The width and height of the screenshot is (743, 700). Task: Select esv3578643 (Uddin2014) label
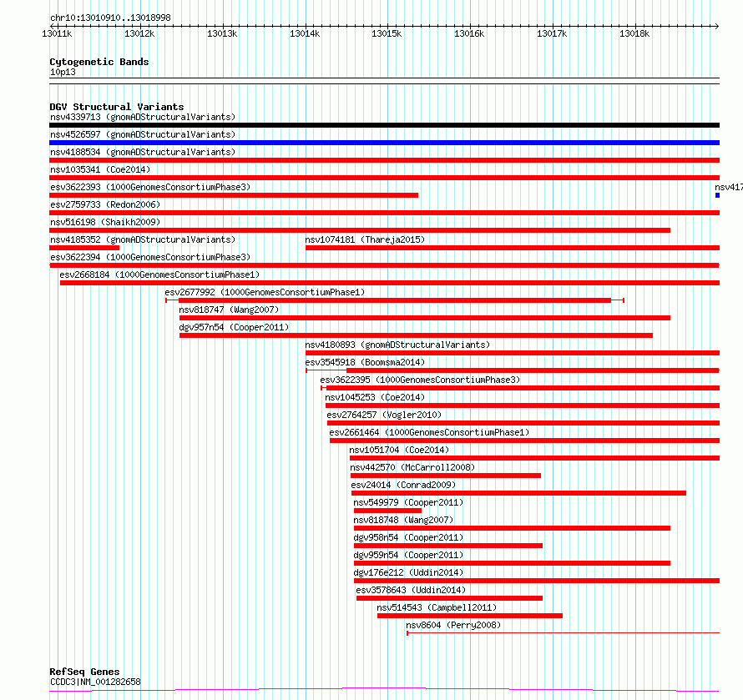411,590
